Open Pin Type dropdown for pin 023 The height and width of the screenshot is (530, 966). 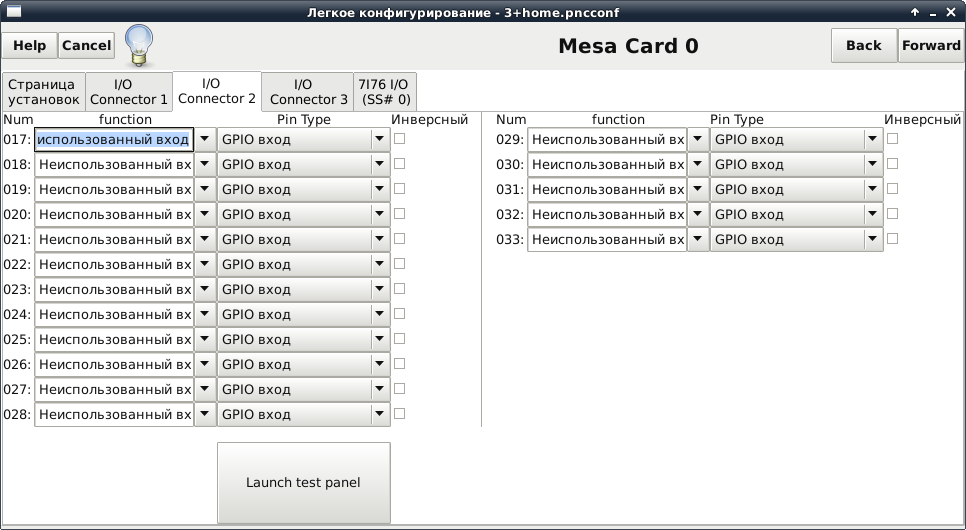[x=304, y=289]
